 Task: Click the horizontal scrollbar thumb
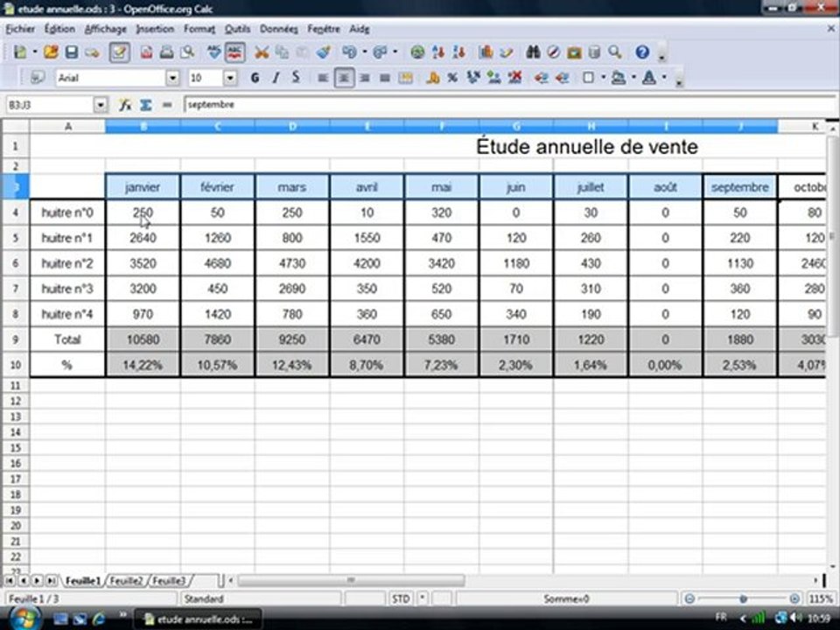click(351, 580)
